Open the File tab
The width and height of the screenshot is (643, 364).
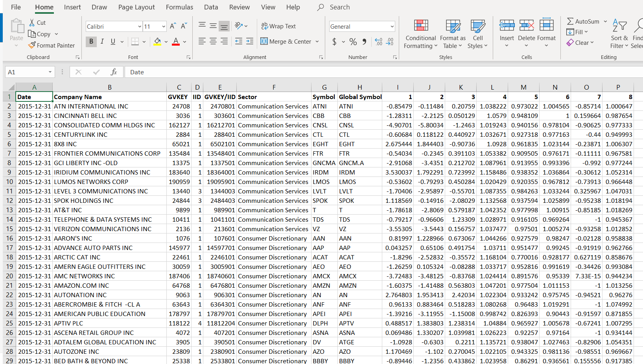16,7
